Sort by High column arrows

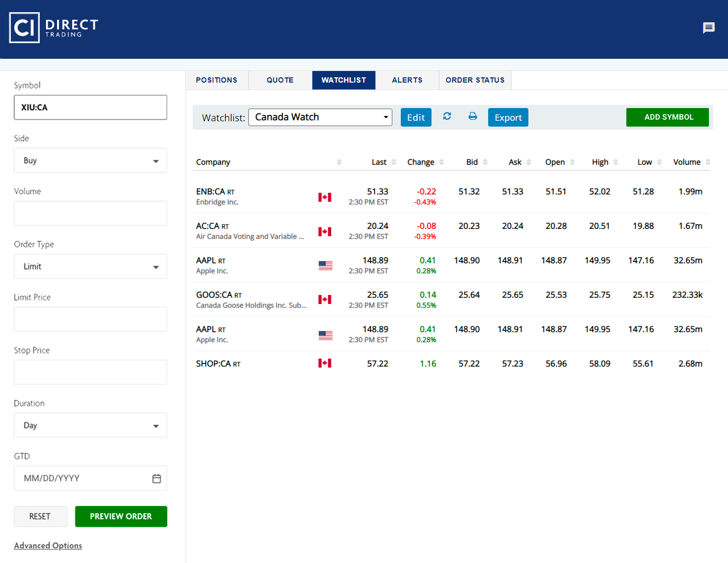tap(615, 162)
